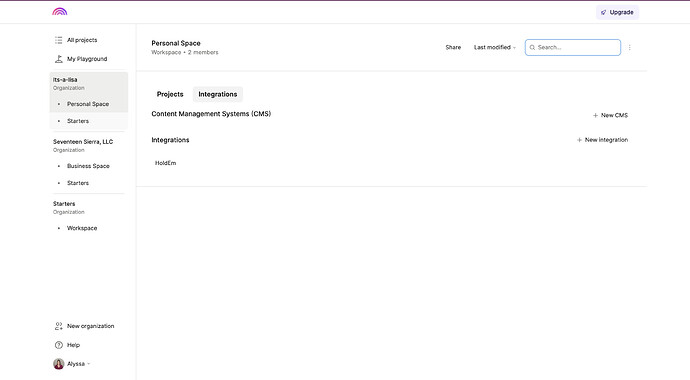The width and height of the screenshot is (690, 380).
Task: Click the Upgrade button
Action: point(617,12)
